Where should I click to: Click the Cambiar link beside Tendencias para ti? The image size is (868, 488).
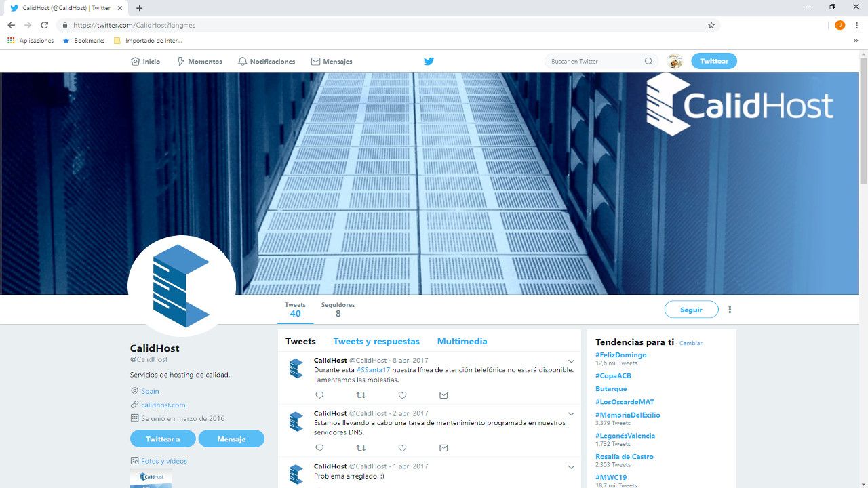click(x=691, y=344)
